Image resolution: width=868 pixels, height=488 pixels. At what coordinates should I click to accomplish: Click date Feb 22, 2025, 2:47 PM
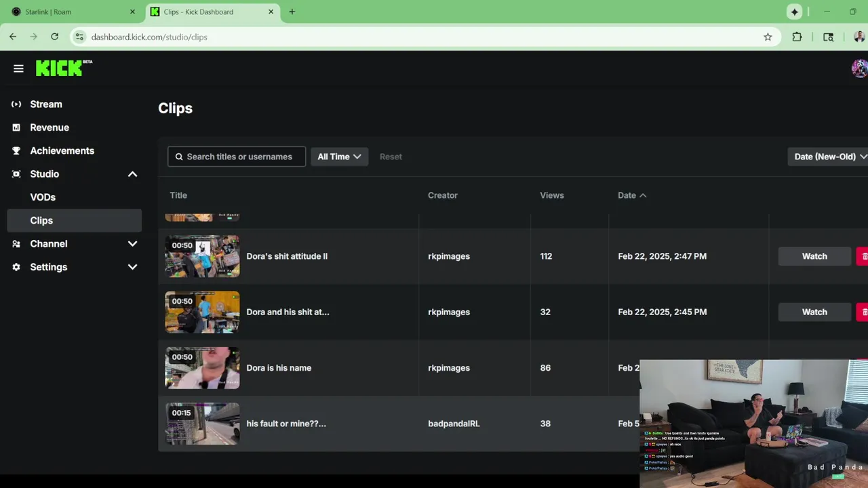click(x=662, y=256)
